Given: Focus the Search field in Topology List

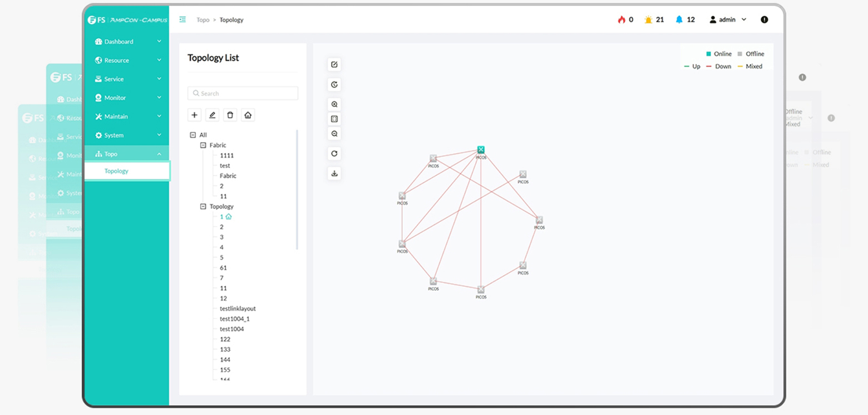Looking at the screenshot, I should pyautogui.click(x=243, y=93).
